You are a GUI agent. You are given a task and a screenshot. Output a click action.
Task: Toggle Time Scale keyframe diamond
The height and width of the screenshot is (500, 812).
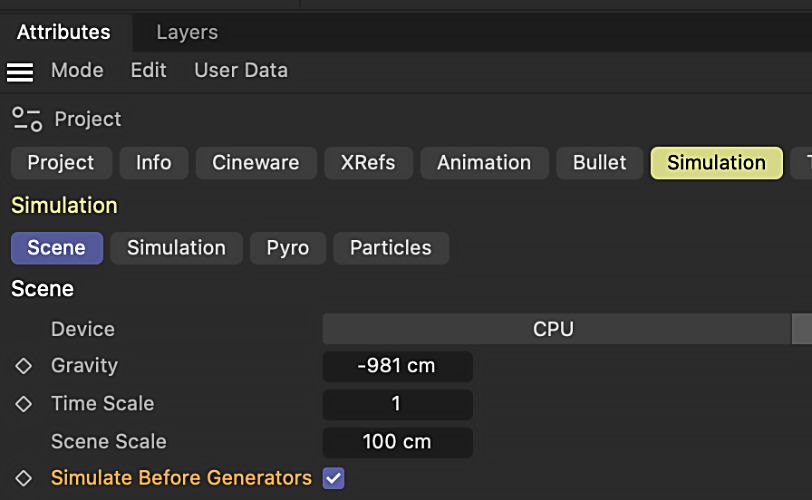23,404
